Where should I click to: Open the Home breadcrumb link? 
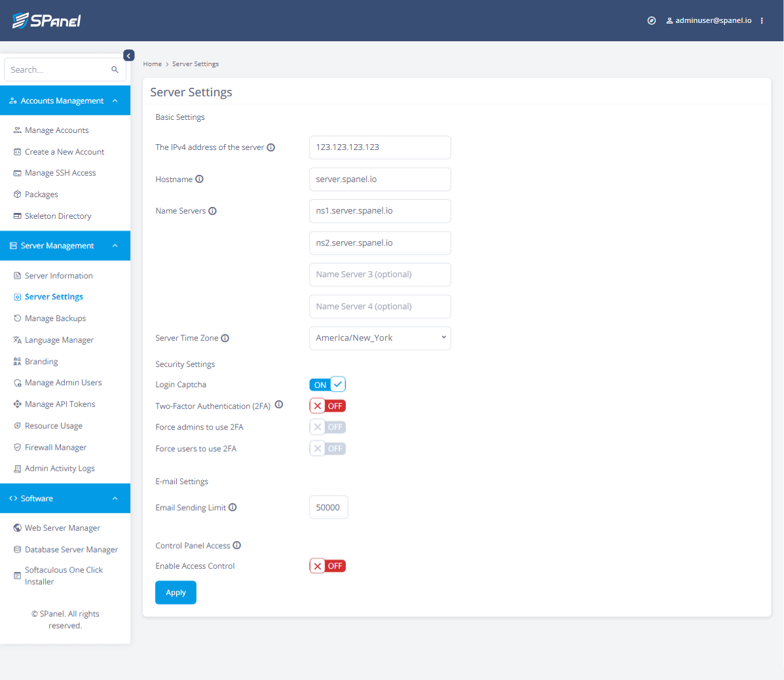pos(152,64)
